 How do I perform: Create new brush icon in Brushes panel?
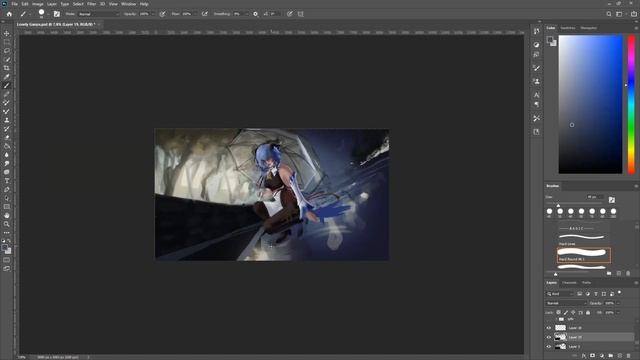tap(619, 273)
